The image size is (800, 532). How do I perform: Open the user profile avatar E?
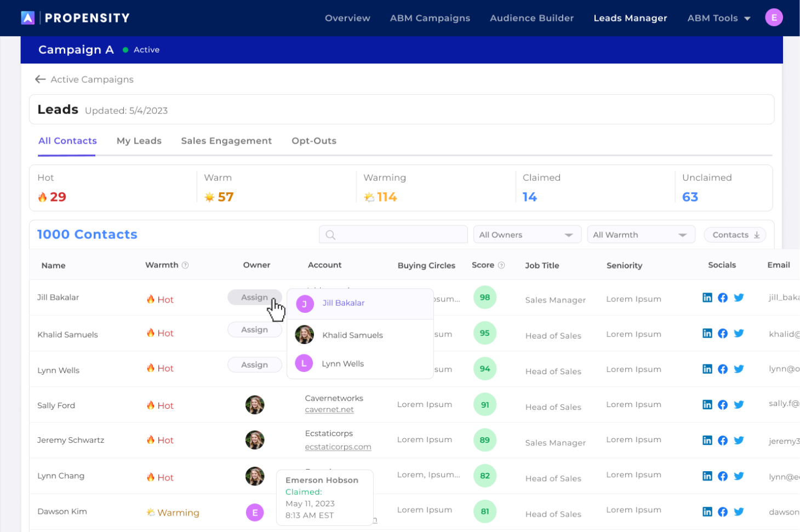pyautogui.click(x=774, y=18)
